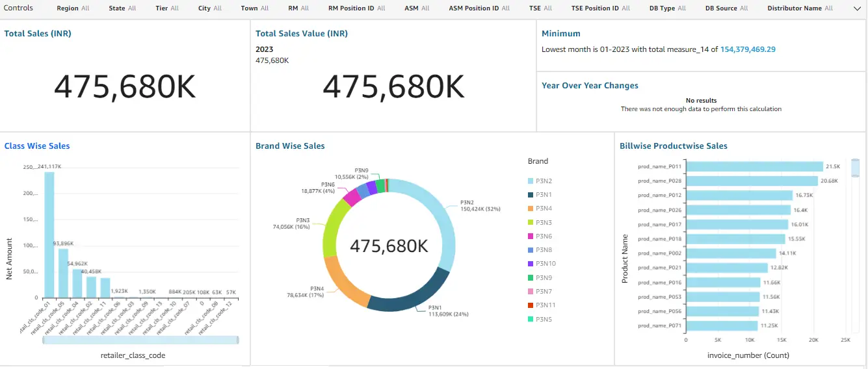Open the ASM Position ID filter
The image size is (868, 369).
[479, 8]
